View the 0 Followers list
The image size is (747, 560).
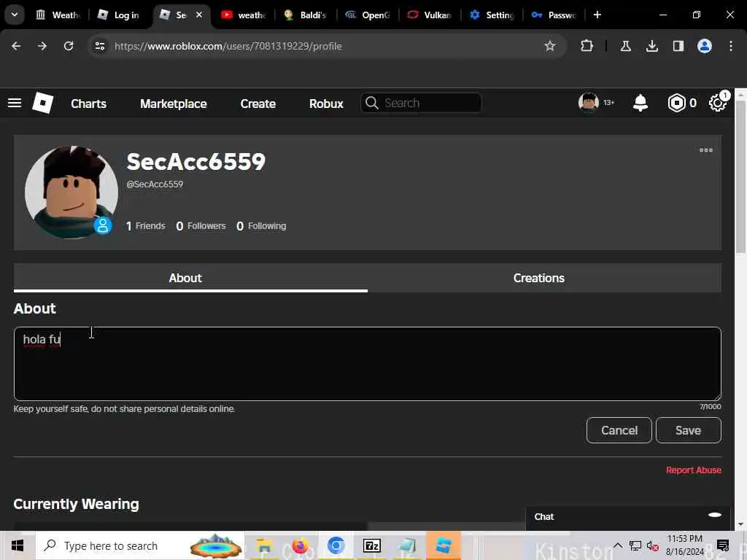[x=201, y=226]
